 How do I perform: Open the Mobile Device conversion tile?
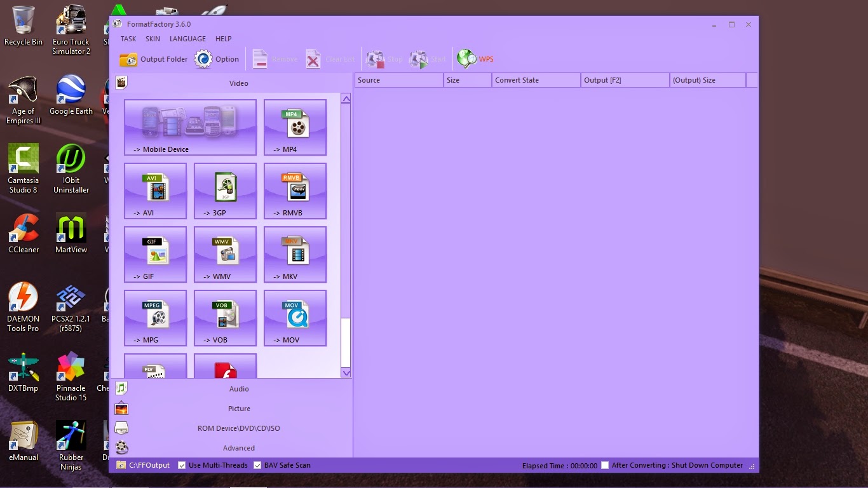pos(191,127)
